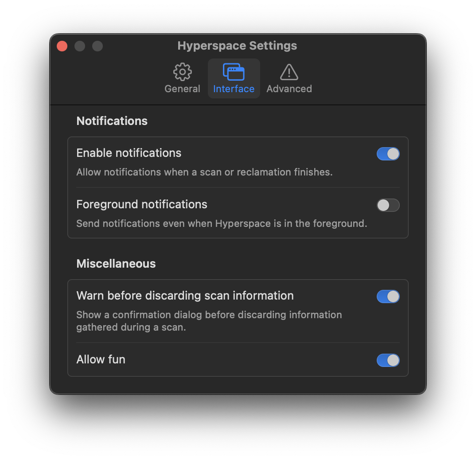476x460 pixels.
Task: Switch to the General tab label
Action: 182,89
